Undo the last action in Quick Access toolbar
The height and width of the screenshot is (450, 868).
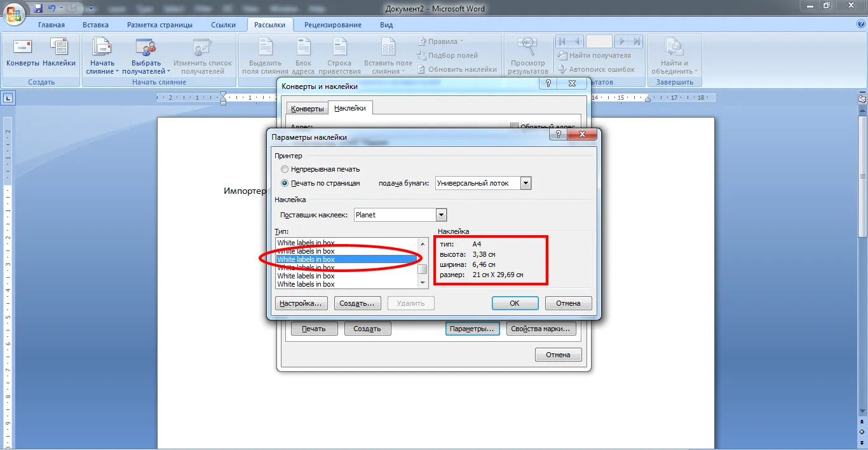pos(52,8)
